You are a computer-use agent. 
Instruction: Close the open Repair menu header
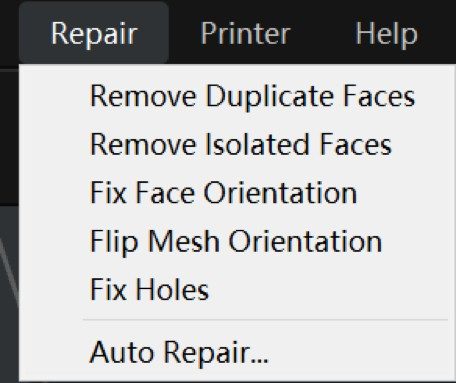(x=94, y=33)
